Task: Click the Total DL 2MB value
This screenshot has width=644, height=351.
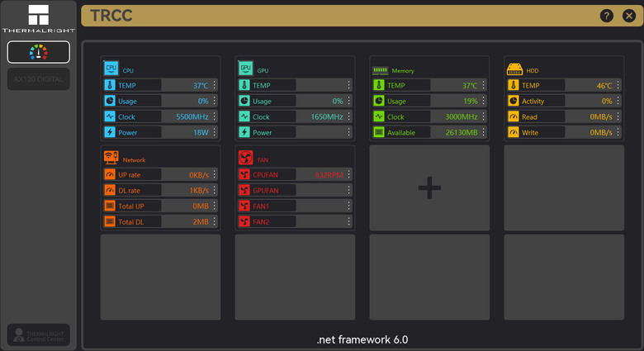Action: pos(201,222)
